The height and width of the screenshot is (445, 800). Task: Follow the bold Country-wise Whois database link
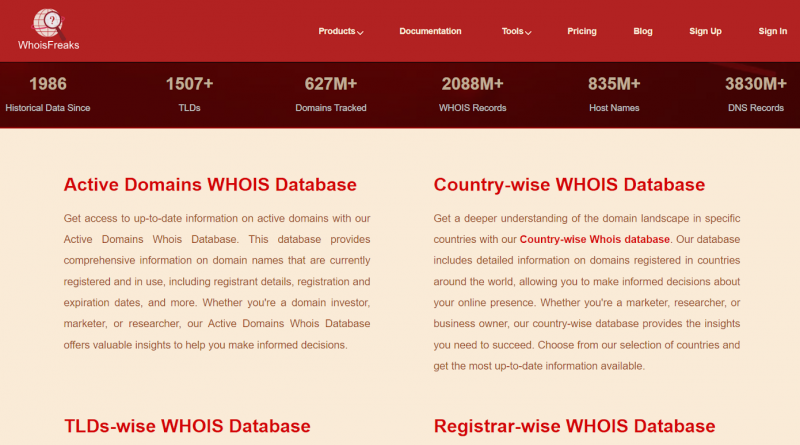[595, 239]
